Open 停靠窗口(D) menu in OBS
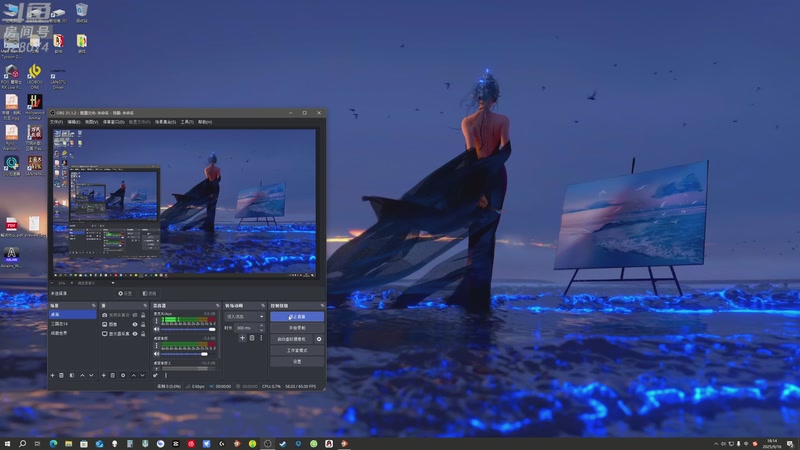The width and height of the screenshot is (800, 450). [x=113, y=122]
